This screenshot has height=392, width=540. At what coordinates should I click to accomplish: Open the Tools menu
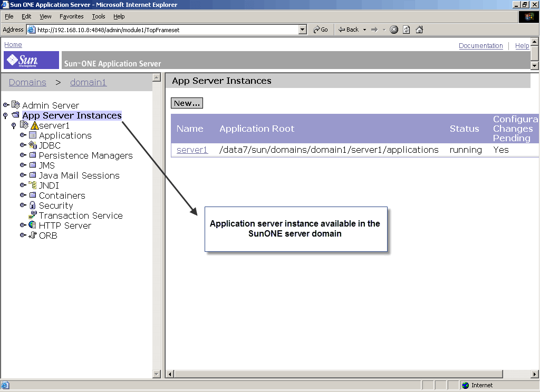pyautogui.click(x=99, y=16)
